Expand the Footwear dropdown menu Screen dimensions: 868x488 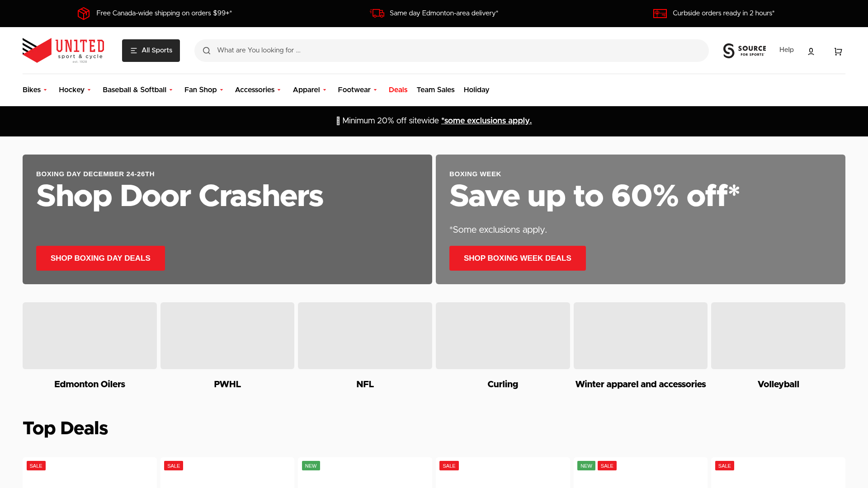358,90
